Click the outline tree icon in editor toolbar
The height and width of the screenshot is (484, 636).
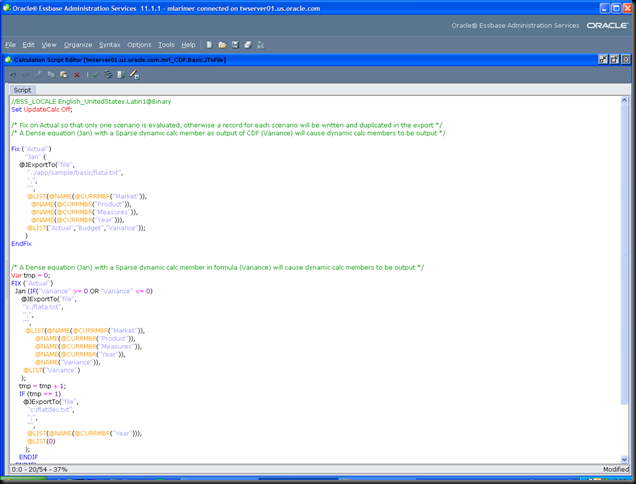108,74
